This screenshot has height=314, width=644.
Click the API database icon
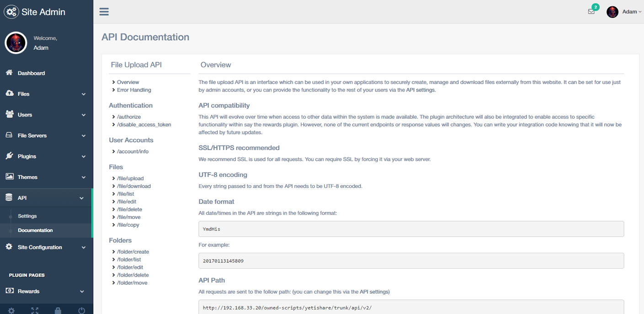coord(9,197)
